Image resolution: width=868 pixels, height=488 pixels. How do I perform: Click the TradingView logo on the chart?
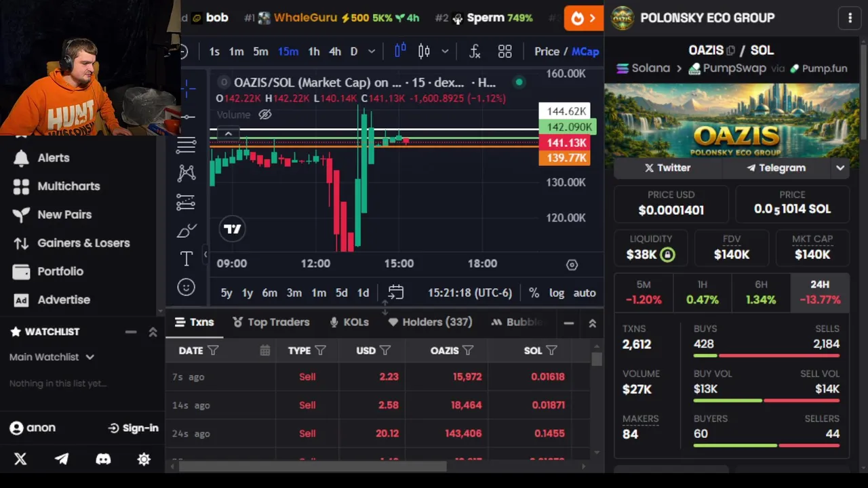tap(232, 229)
